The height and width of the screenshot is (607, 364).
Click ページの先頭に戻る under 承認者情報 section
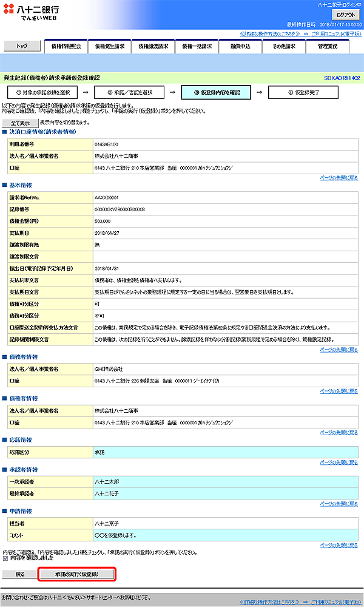coord(339,504)
